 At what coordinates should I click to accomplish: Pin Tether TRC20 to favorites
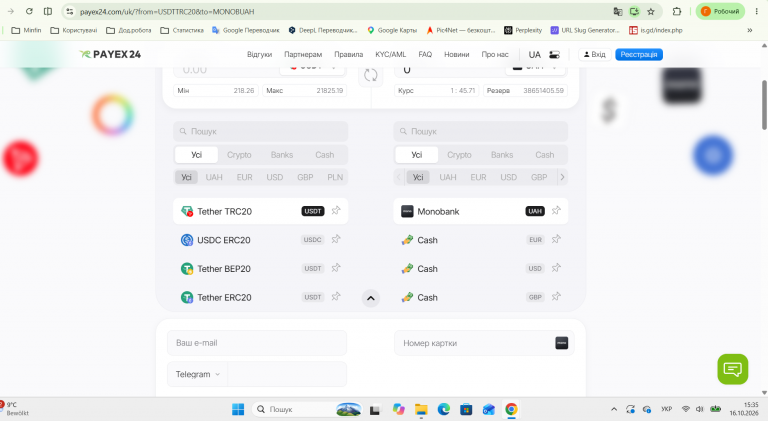[x=336, y=211]
